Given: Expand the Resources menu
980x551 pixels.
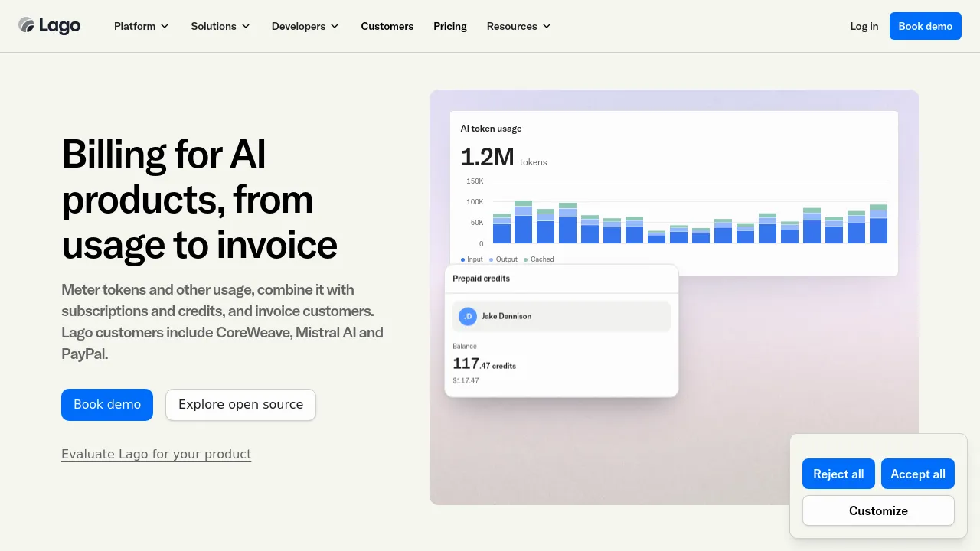Looking at the screenshot, I should pyautogui.click(x=519, y=26).
